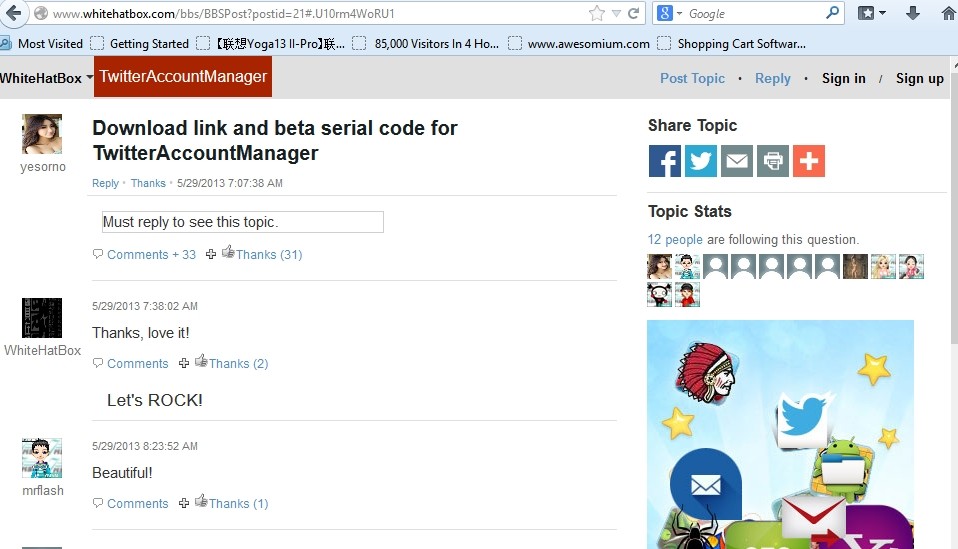Screen dimensions: 958x549
Task: Bookmark this page with star icon
Action: [597, 14]
